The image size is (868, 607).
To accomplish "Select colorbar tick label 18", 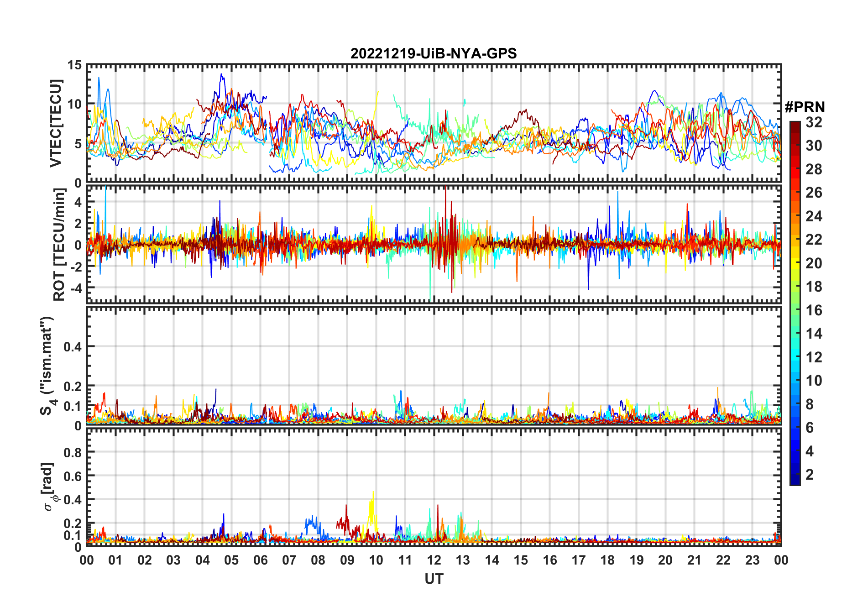I will pos(814,286).
